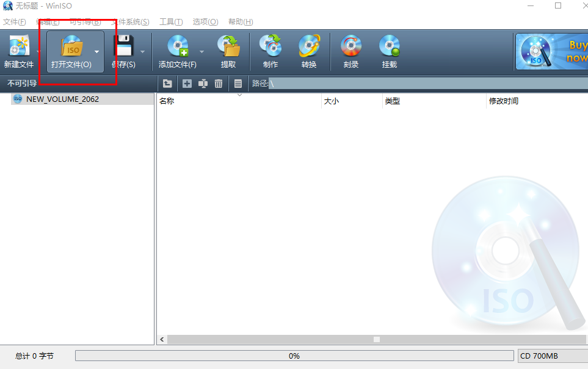Minimize the WinISO window
The width and height of the screenshot is (588, 369).
pyautogui.click(x=530, y=5)
